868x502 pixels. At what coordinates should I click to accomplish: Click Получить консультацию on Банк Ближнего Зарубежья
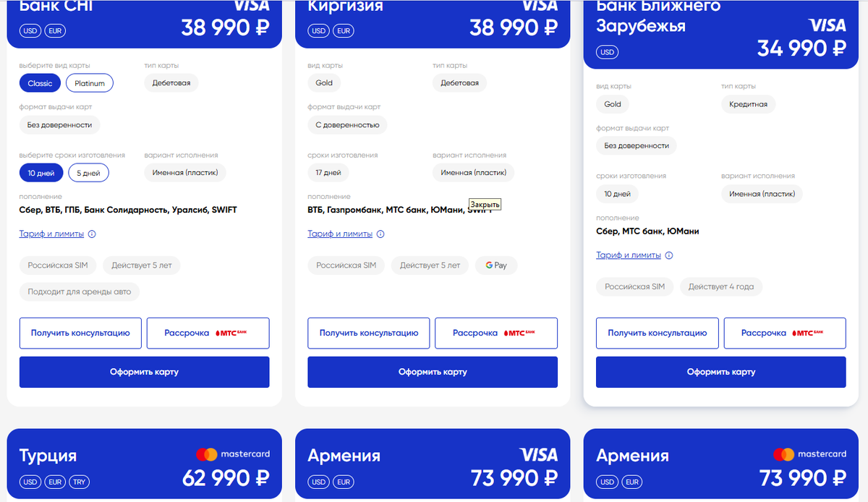point(657,332)
